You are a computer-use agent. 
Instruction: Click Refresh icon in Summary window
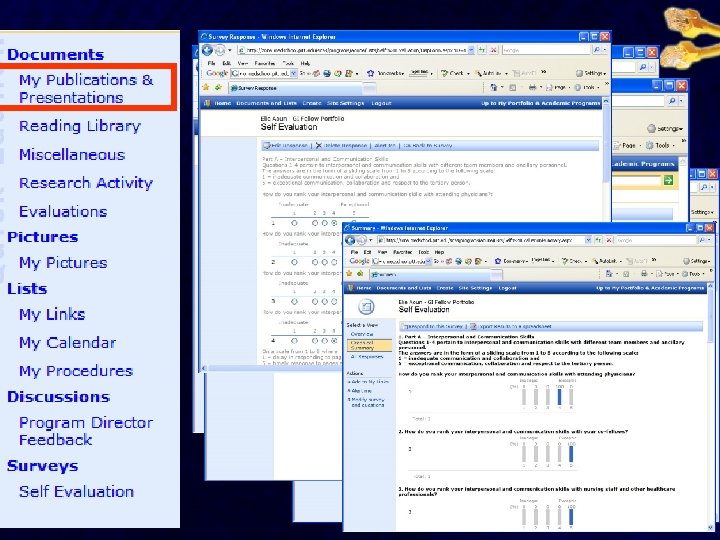tap(598, 240)
